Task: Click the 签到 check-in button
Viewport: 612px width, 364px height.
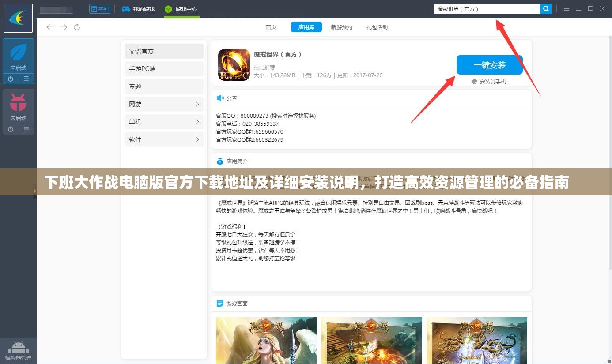Action: click(100, 9)
